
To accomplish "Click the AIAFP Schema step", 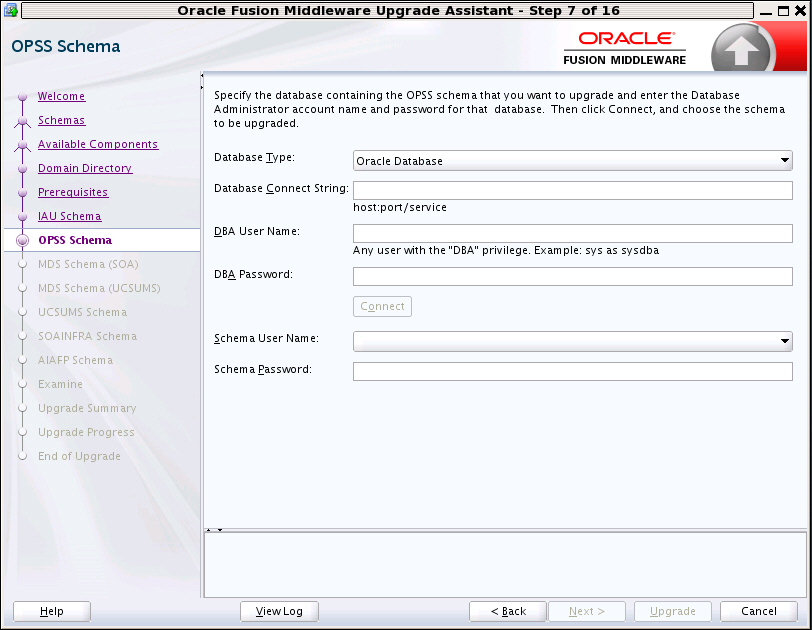I will (75, 360).
